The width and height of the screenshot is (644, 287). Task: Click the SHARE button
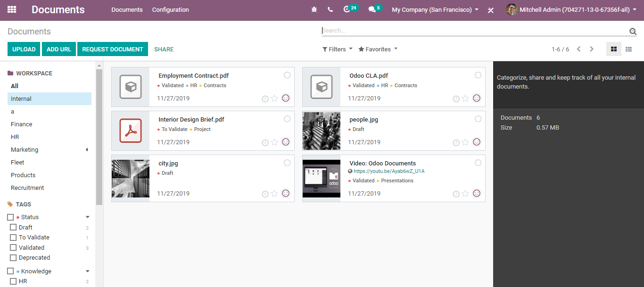pos(164,49)
